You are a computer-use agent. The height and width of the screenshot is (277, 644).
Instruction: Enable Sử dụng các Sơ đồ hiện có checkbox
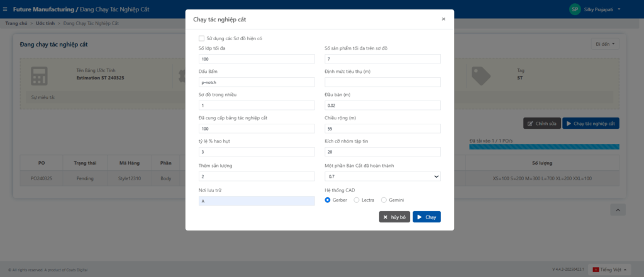[201, 38]
